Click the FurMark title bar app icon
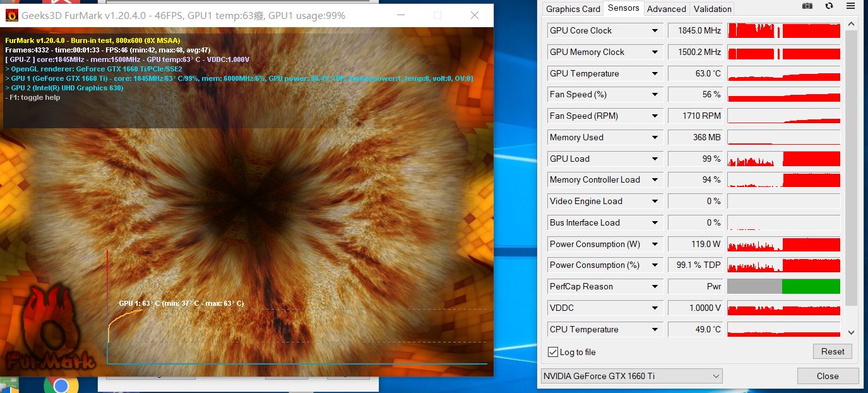 tap(11, 15)
